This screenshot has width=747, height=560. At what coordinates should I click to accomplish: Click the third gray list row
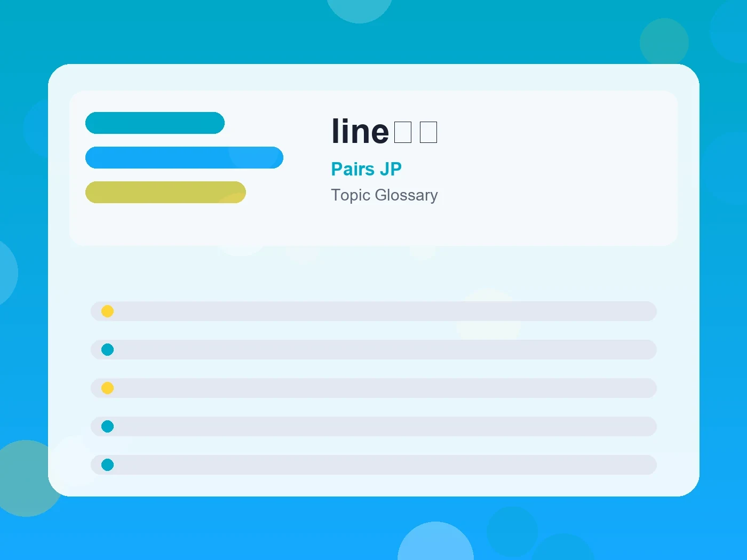click(x=373, y=388)
